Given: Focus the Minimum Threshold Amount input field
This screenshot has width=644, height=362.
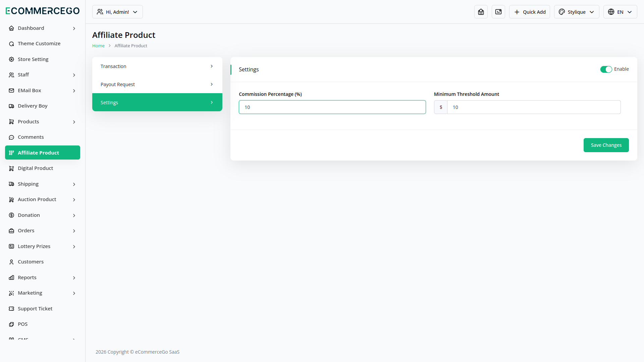Looking at the screenshot, I should click(534, 107).
